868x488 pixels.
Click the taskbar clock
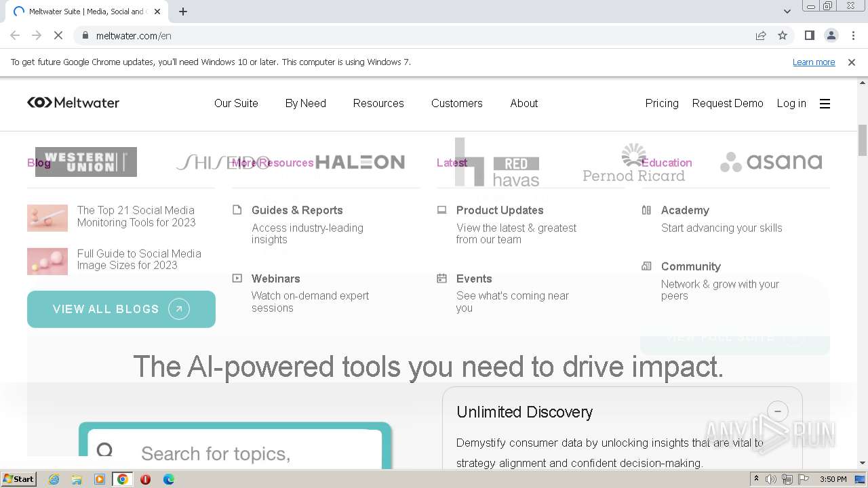click(x=833, y=479)
